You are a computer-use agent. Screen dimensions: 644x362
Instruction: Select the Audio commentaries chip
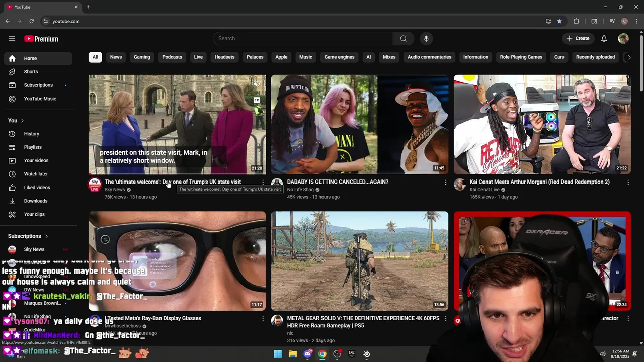[430, 57]
